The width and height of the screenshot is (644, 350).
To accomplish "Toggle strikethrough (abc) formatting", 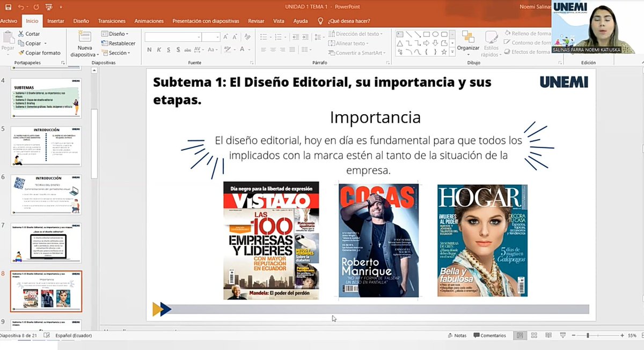I will tap(188, 50).
